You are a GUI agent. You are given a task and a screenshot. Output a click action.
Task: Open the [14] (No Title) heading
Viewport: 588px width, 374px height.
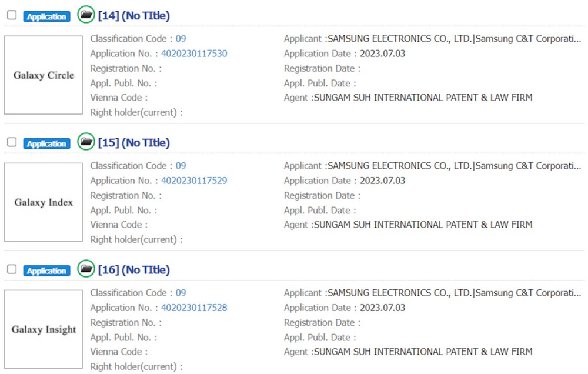pos(133,16)
